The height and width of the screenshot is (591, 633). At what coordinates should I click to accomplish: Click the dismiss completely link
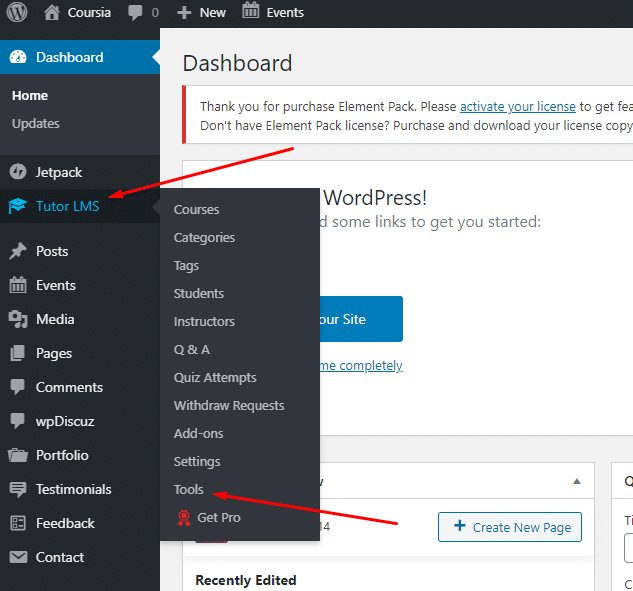point(361,366)
